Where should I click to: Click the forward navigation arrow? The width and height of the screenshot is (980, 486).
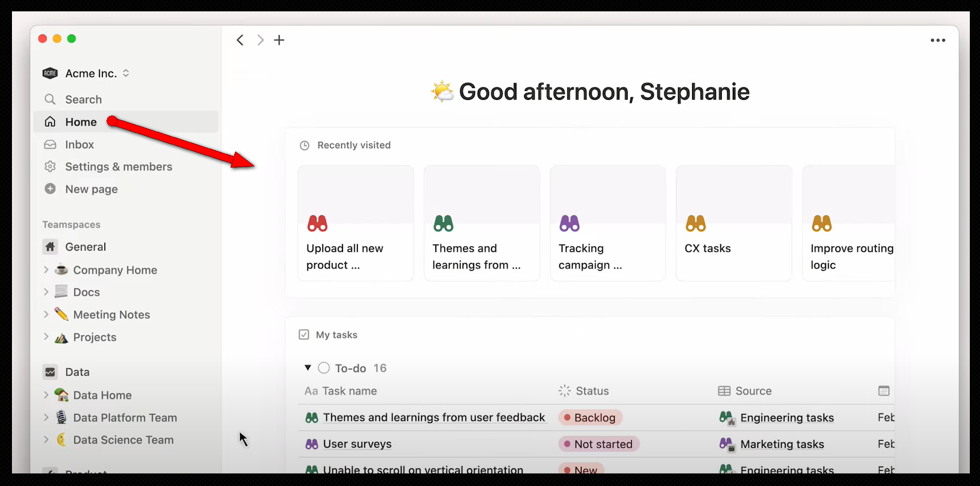(260, 40)
